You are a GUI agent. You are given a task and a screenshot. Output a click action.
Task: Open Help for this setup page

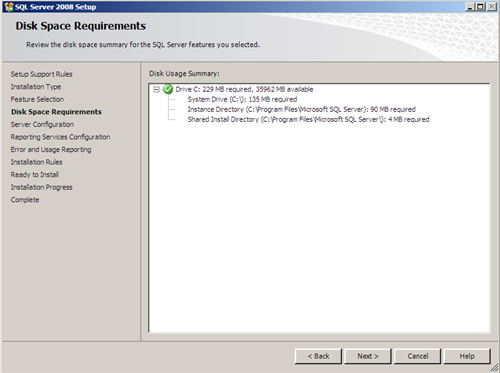click(x=467, y=356)
